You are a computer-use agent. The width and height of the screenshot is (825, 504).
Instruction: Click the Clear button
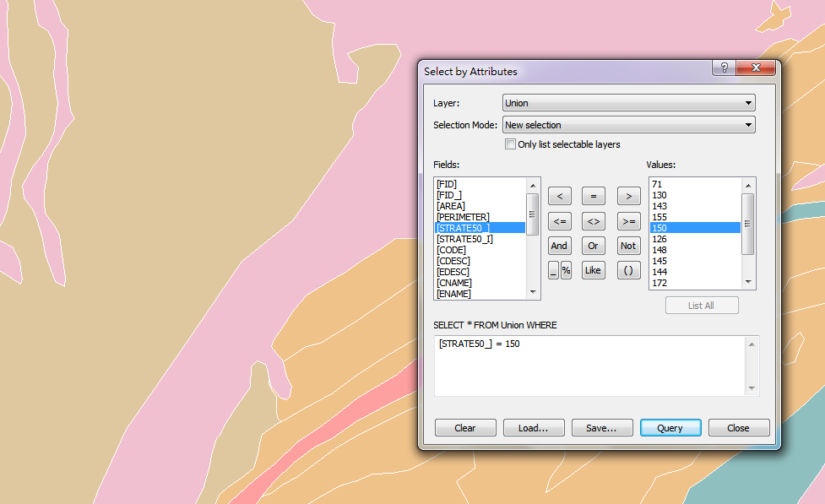(465, 428)
